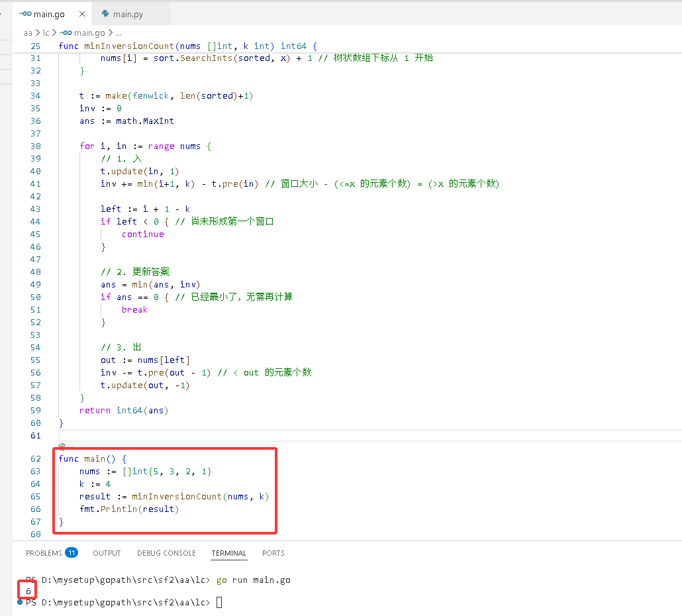
Task: Click the Go file icon on main.go tab
Action: (x=26, y=14)
